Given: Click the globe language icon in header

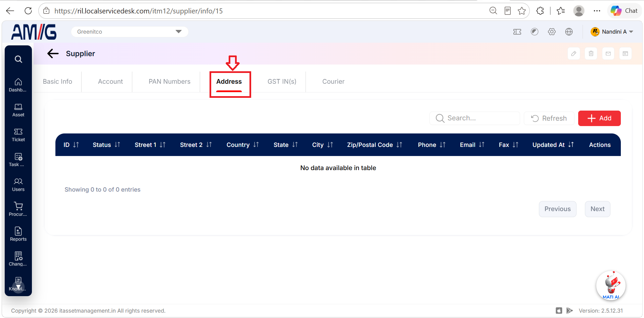Looking at the screenshot, I should [x=569, y=32].
